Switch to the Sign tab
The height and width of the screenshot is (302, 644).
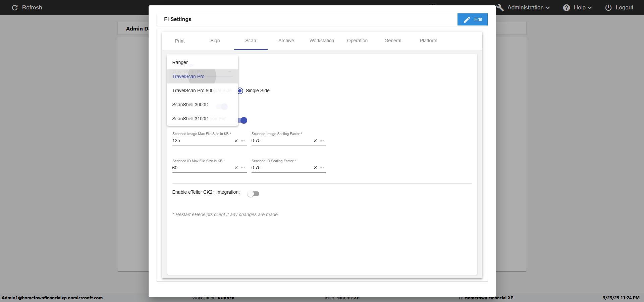[215, 41]
